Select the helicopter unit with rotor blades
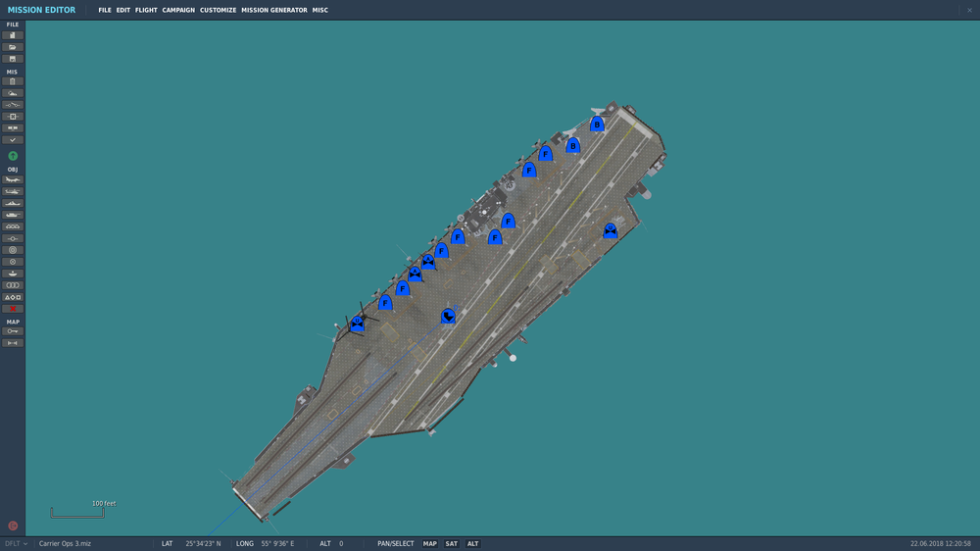The width and height of the screenshot is (980, 551). click(357, 324)
